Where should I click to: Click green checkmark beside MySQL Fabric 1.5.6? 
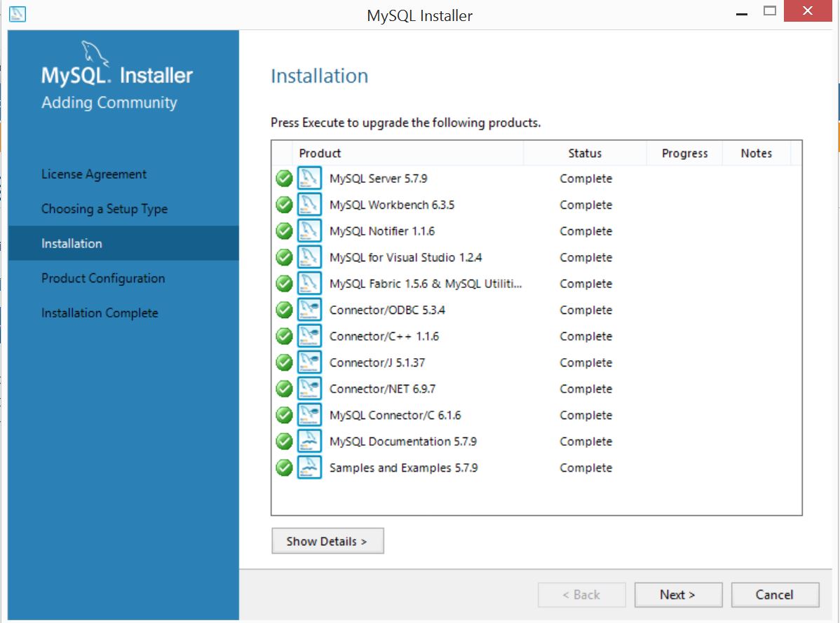click(284, 283)
